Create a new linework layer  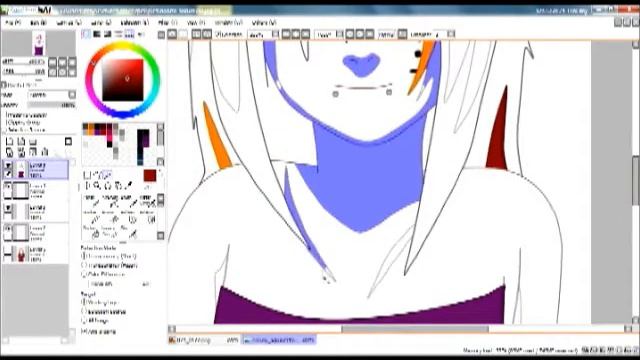pos(21,142)
